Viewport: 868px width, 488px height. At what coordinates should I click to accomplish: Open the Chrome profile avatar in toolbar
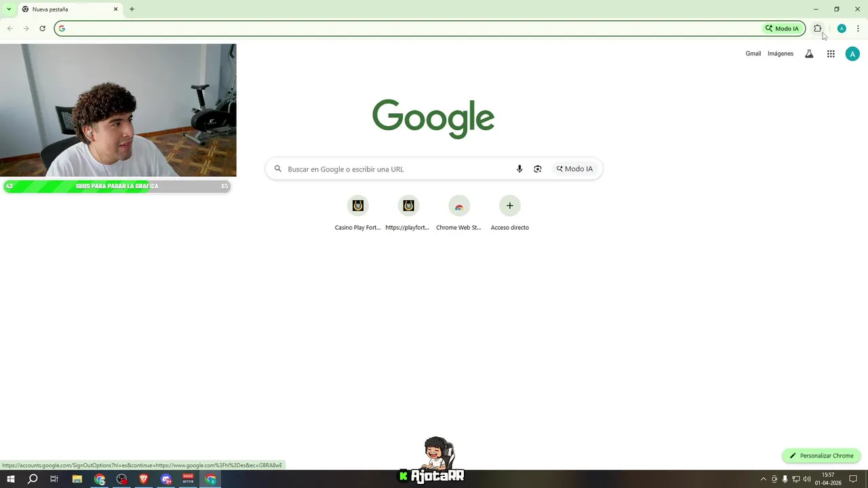click(x=842, y=28)
